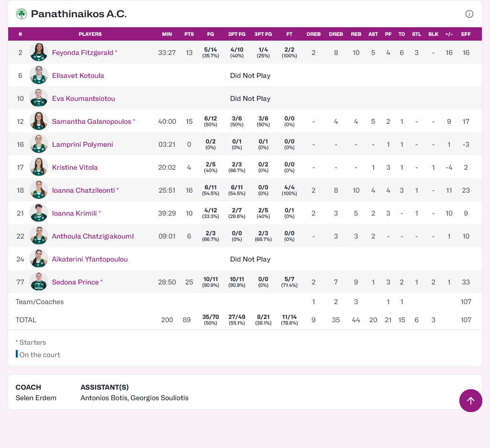This screenshot has height=448, width=490.
Task: Click Elisavet Kotoula's avatar image
Action: (39, 76)
